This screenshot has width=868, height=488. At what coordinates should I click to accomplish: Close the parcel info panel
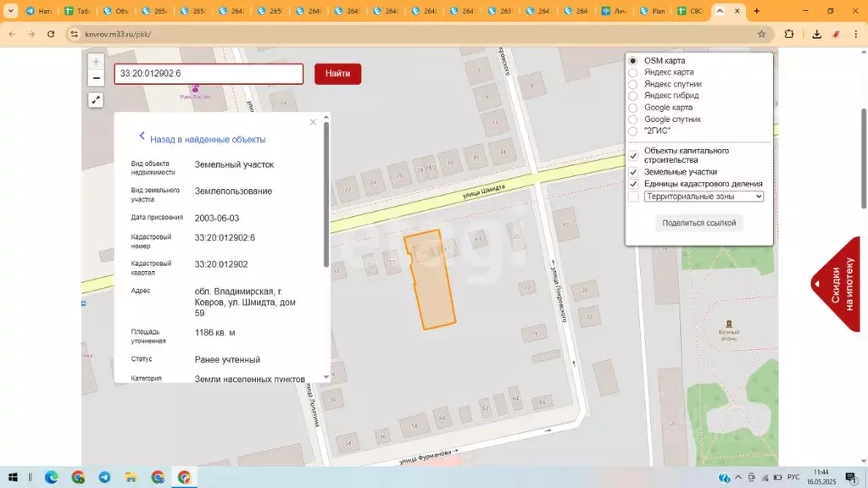click(x=313, y=122)
